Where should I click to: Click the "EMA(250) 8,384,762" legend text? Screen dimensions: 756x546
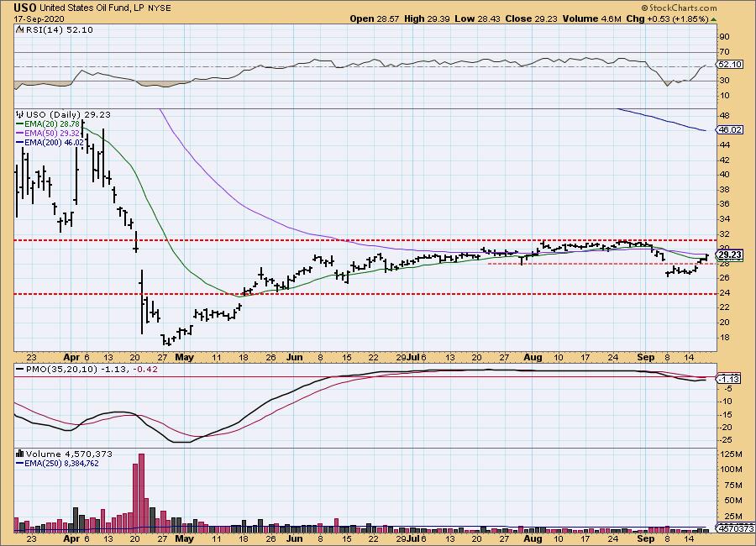coord(61,464)
